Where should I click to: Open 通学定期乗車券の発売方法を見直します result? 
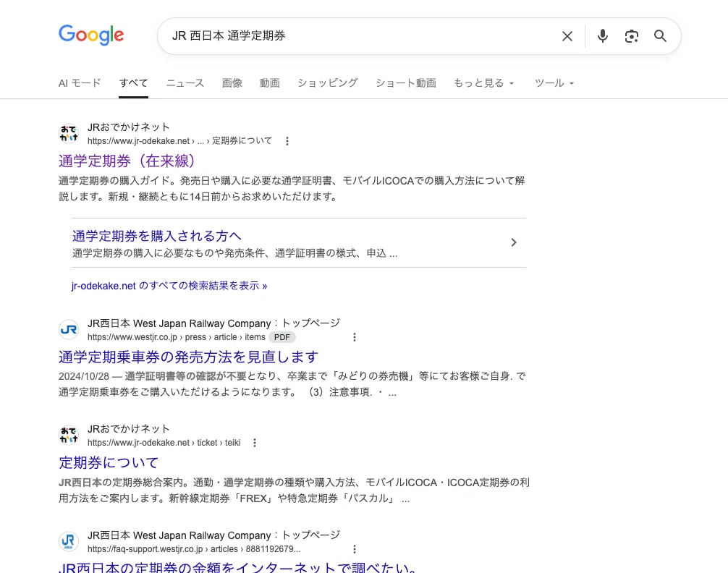pyautogui.click(x=188, y=357)
